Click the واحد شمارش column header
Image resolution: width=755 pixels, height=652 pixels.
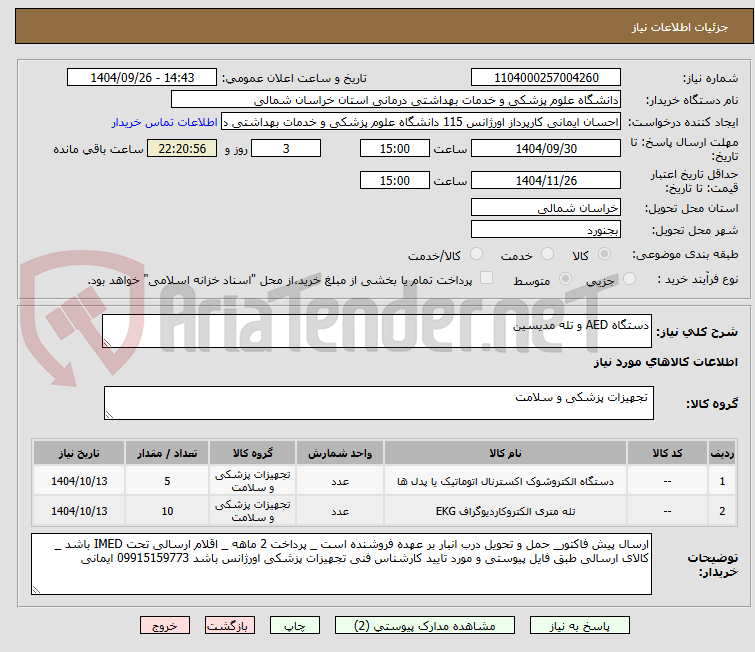point(339,453)
